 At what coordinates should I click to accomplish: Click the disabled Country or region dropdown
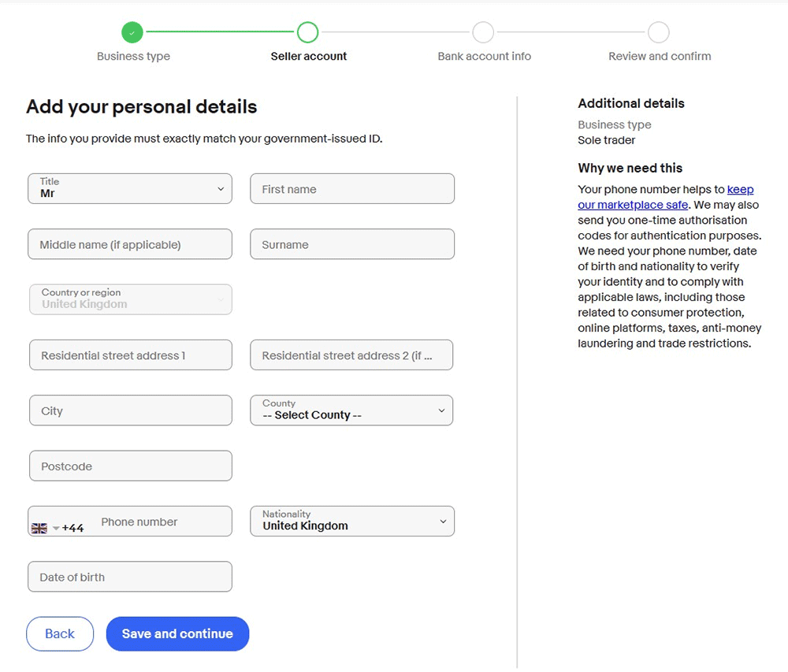[130, 299]
